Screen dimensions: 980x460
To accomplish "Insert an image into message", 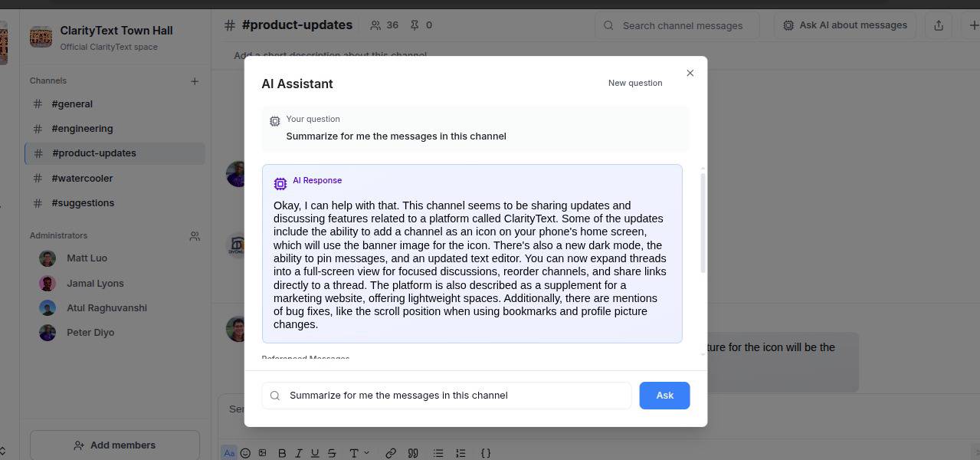I will 262,453.
